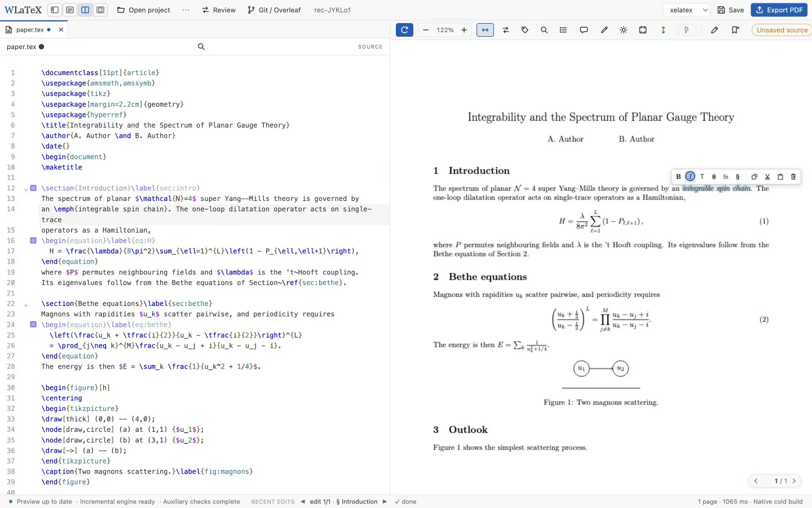Click the comment bubble icon
812x508 pixels.
[584, 30]
